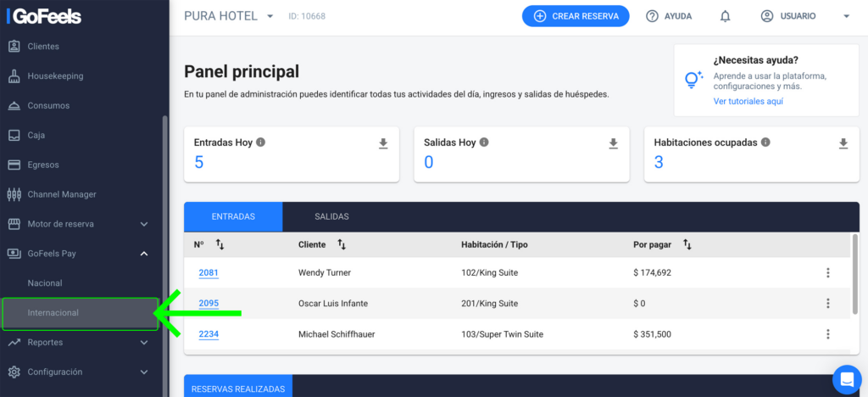Click the notifications bell icon
The width and height of the screenshot is (868, 397).
(725, 16)
